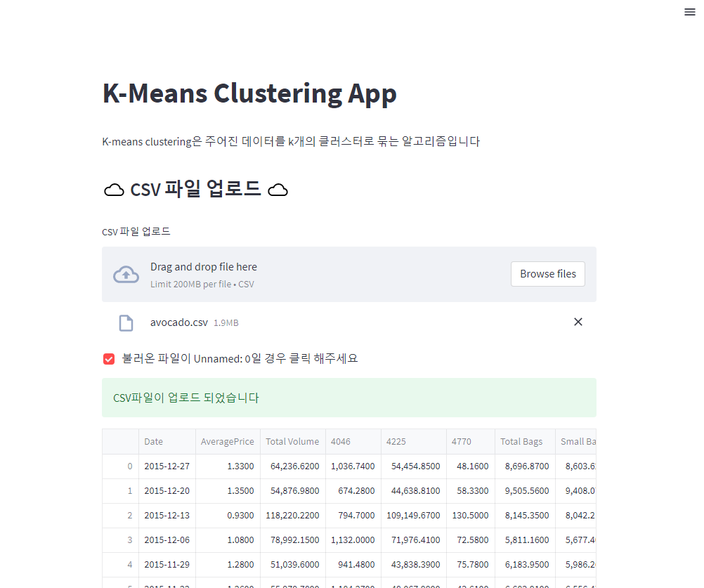Click the cloud upload icon in the dropzone
The width and height of the screenshot is (704, 588).
coord(126,274)
